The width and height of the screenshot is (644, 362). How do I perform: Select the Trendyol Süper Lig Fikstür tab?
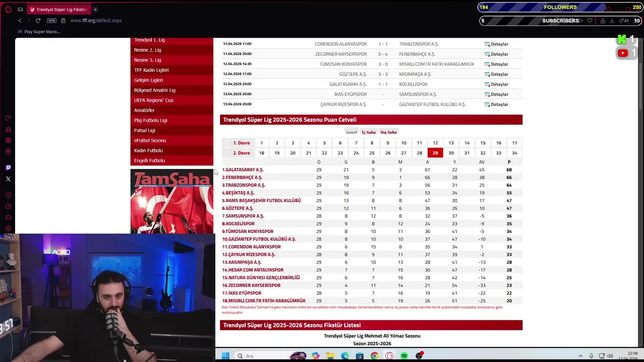[x=58, y=10]
